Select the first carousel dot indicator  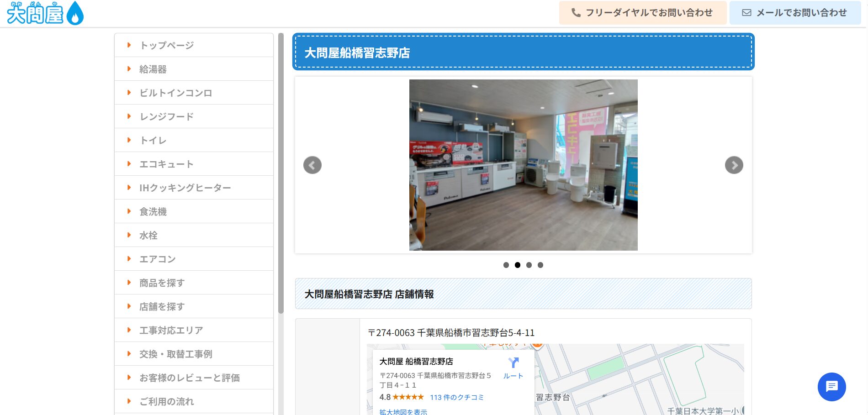pos(506,265)
